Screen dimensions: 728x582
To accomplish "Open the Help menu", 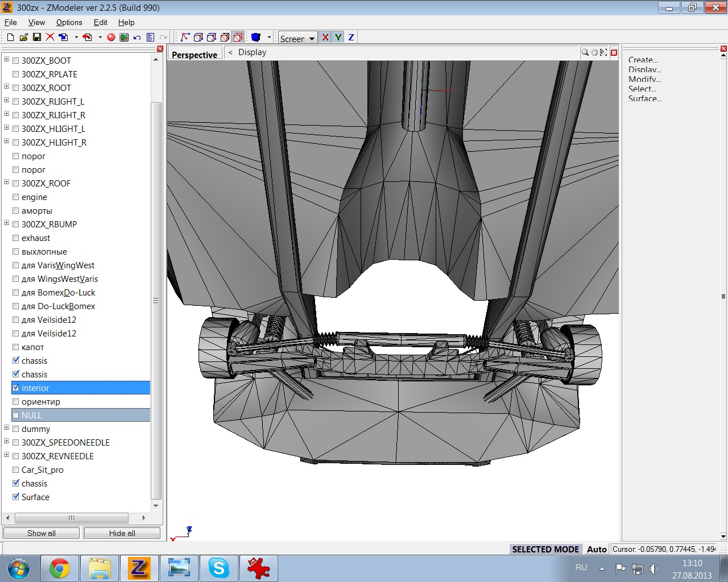I will [126, 22].
